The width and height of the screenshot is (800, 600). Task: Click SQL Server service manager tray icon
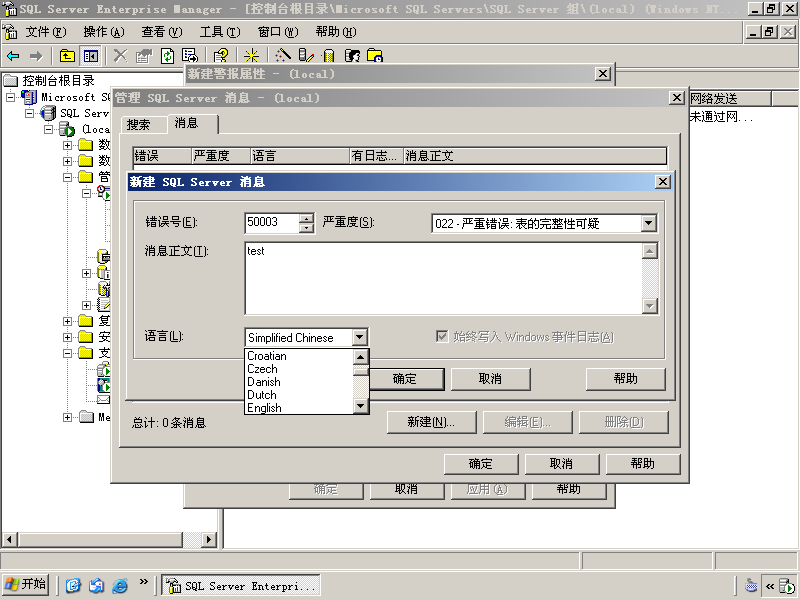tap(787, 587)
